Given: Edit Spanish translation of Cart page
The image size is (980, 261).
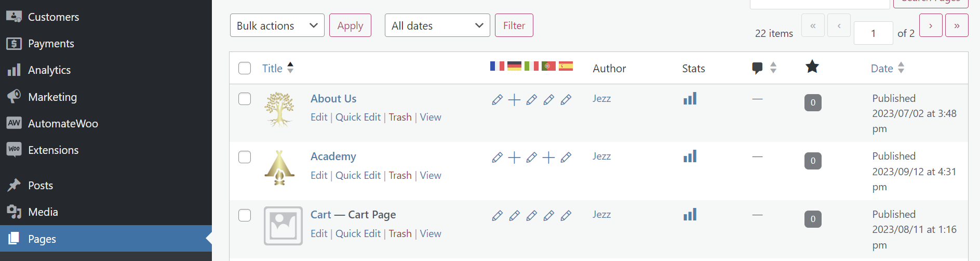Looking at the screenshot, I should pos(566,215).
